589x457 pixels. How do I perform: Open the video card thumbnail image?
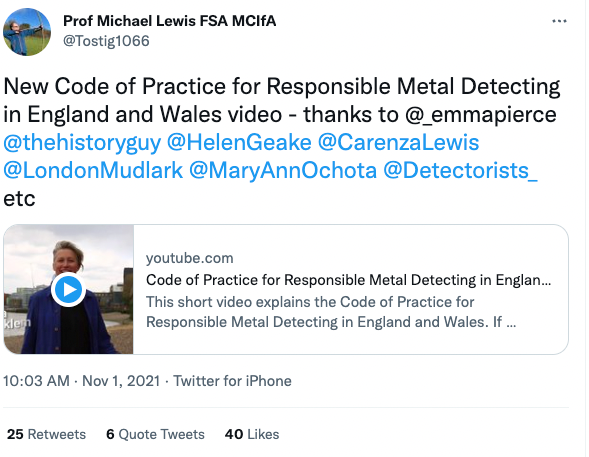pyautogui.click(x=68, y=289)
